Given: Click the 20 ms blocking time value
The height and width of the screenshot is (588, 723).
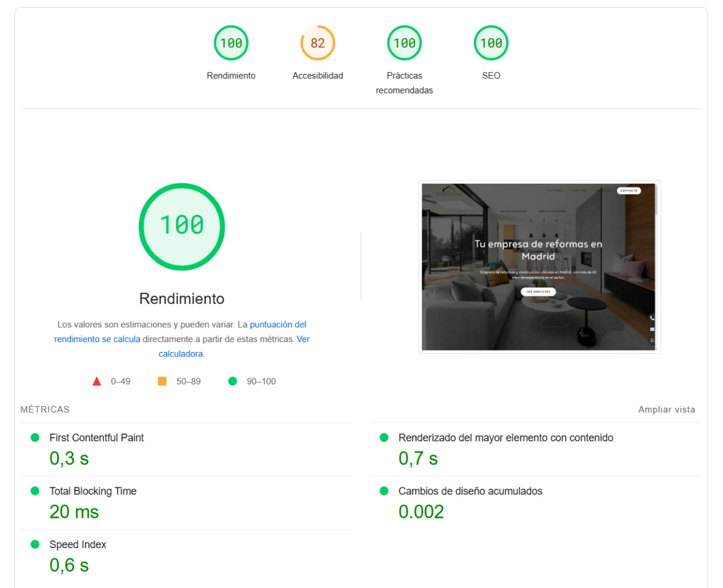Looking at the screenshot, I should [x=74, y=512].
